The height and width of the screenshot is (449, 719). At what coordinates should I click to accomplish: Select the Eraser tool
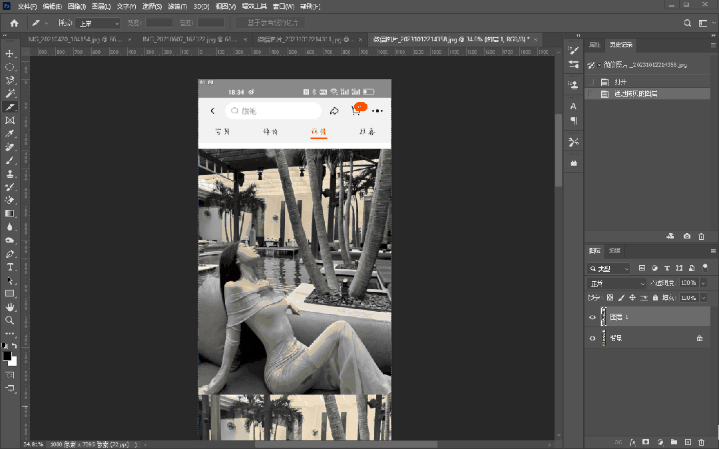click(x=10, y=200)
